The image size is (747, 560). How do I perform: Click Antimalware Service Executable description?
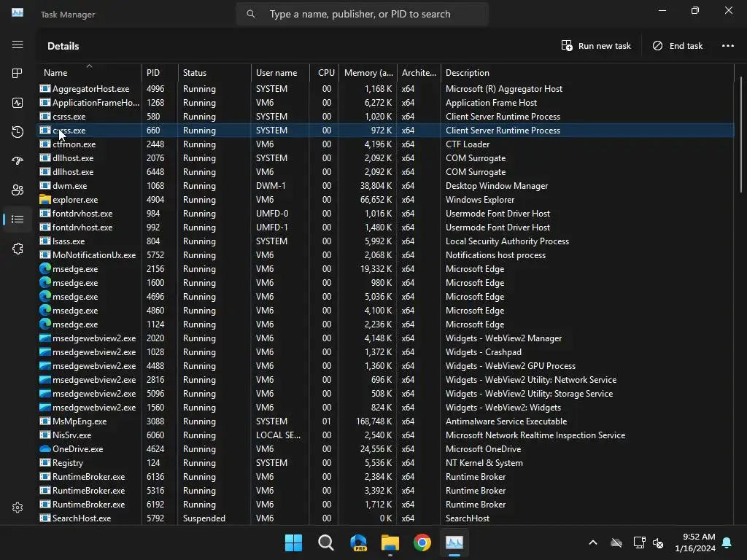tap(506, 421)
